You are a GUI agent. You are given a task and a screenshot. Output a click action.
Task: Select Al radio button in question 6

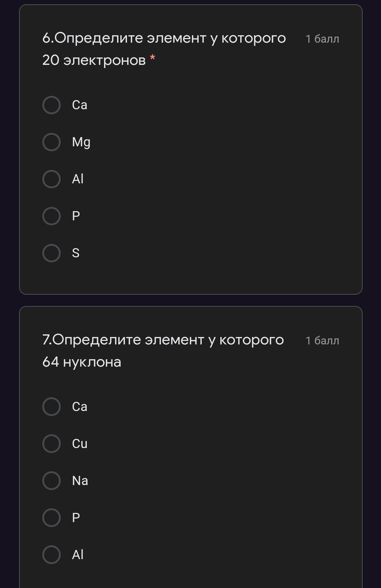(x=52, y=179)
